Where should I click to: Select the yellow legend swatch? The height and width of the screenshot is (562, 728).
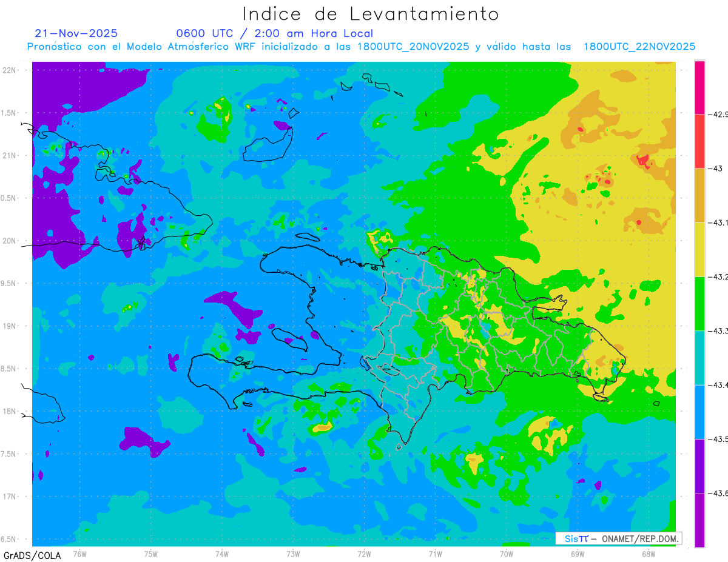pyautogui.click(x=699, y=249)
